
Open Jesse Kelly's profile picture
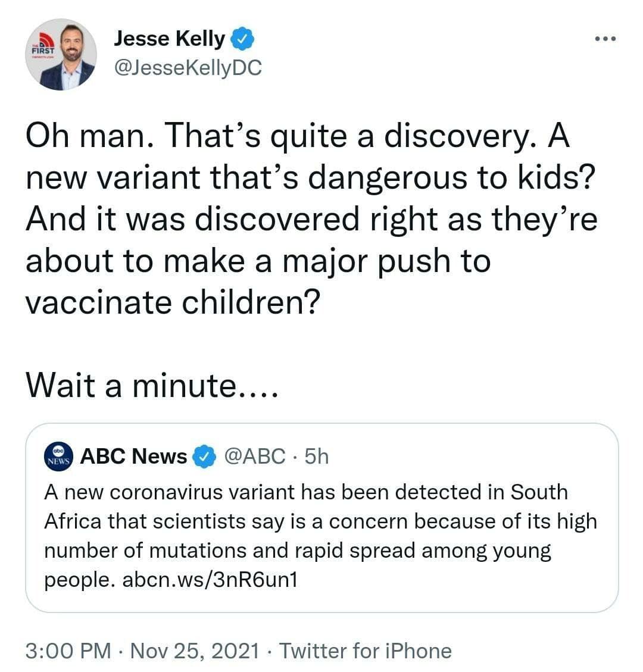point(61,55)
